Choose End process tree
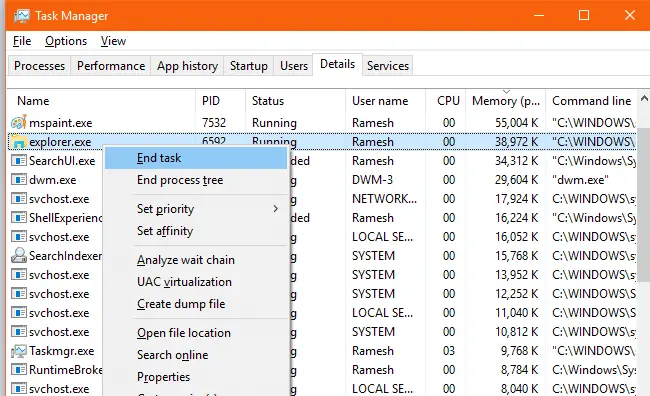Image resolution: width=650 pixels, height=396 pixels. coord(196,180)
